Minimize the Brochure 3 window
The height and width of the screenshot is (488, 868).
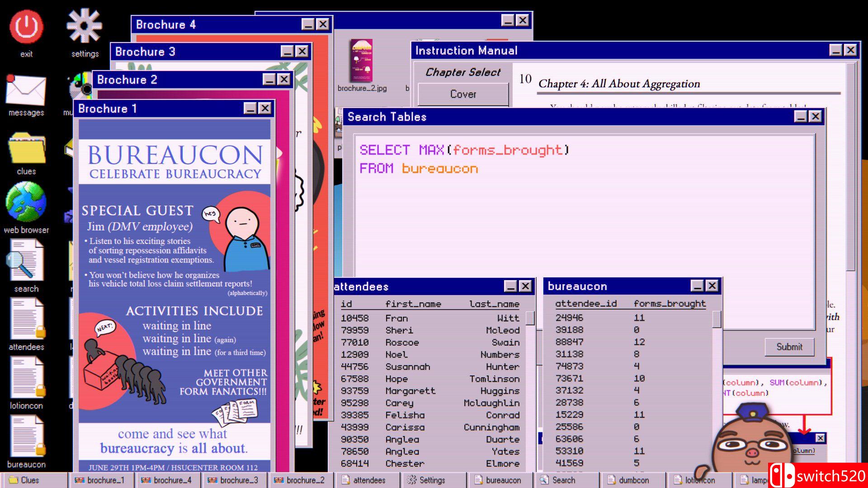287,52
